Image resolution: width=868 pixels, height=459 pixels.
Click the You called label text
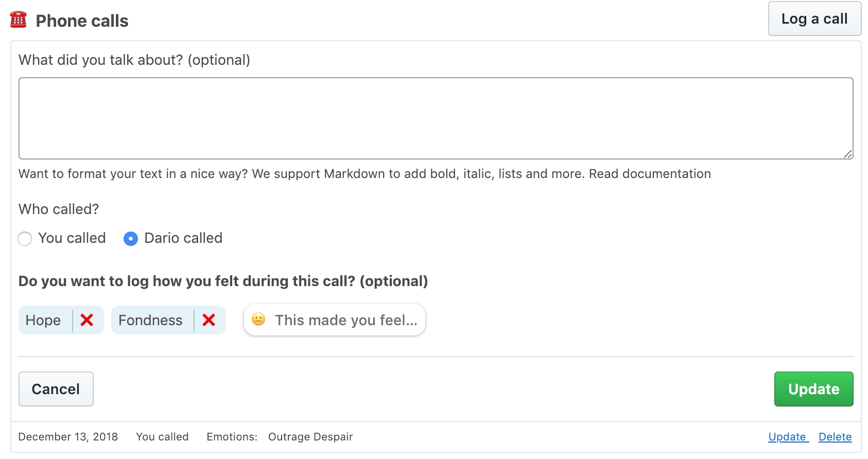pyautogui.click(x=72, y=238)
